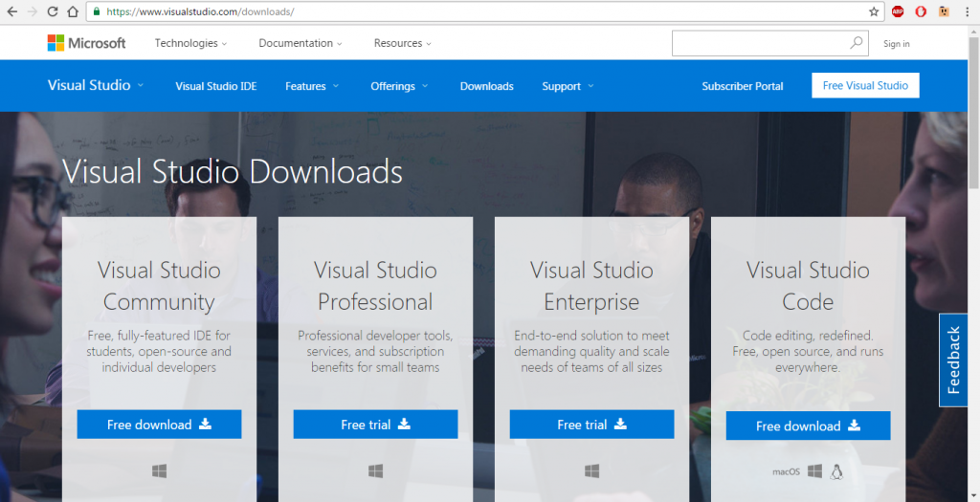Click macOS label under Code card
980x502 pixels.
(786, 472)
